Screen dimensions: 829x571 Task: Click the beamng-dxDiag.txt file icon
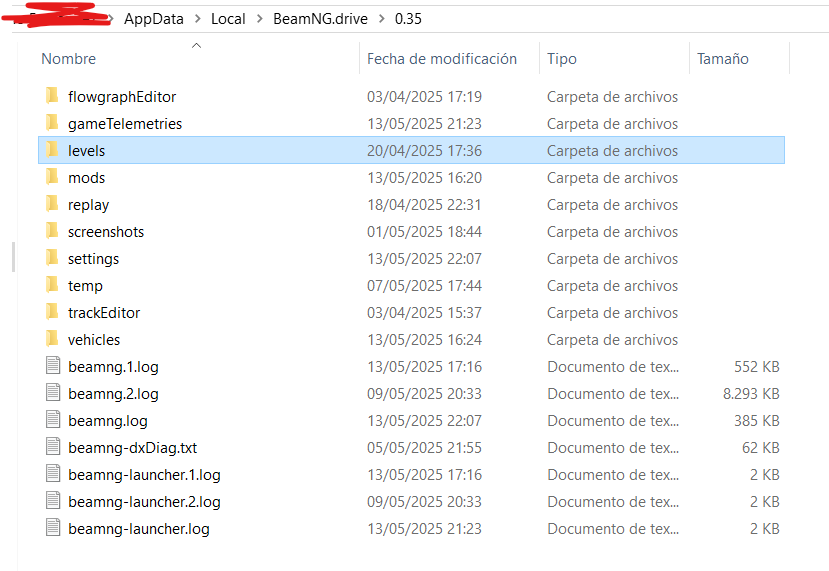pyautogui.click(x=53, y=447)
